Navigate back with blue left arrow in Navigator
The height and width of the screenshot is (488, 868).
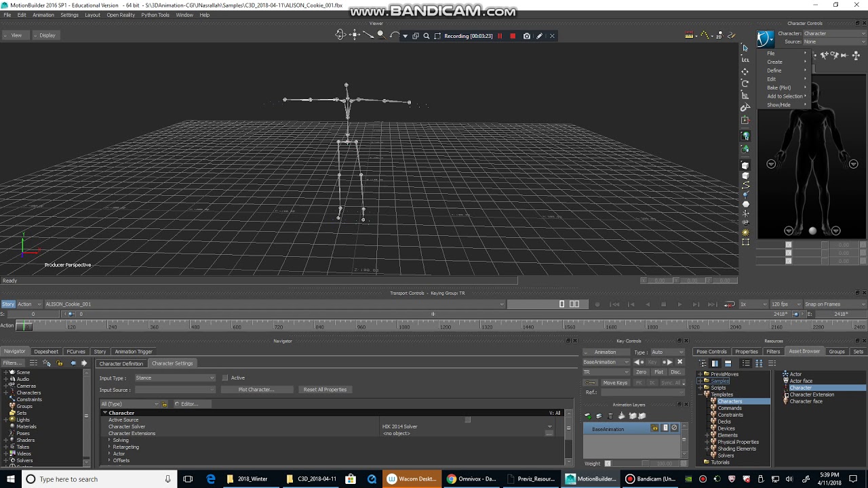[73, 363]
